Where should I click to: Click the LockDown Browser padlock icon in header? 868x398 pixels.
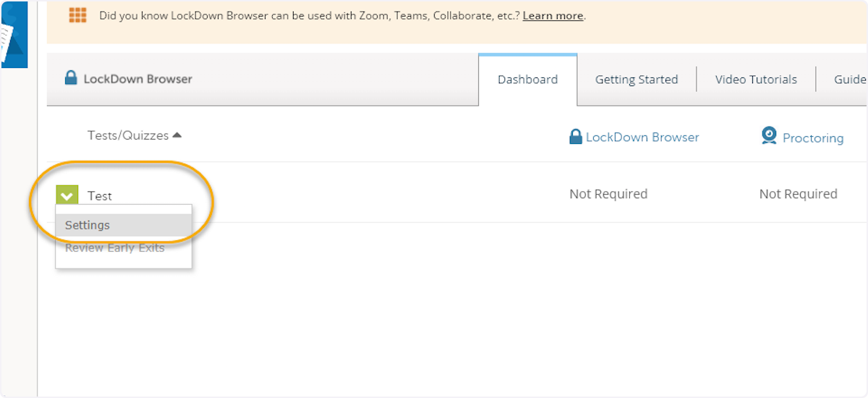pos(71,77)
